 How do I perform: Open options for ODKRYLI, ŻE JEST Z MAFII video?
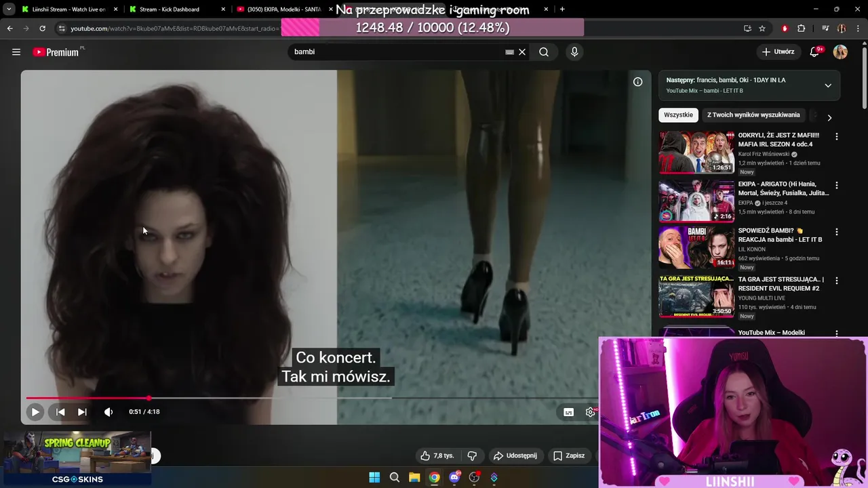[836, 136]
